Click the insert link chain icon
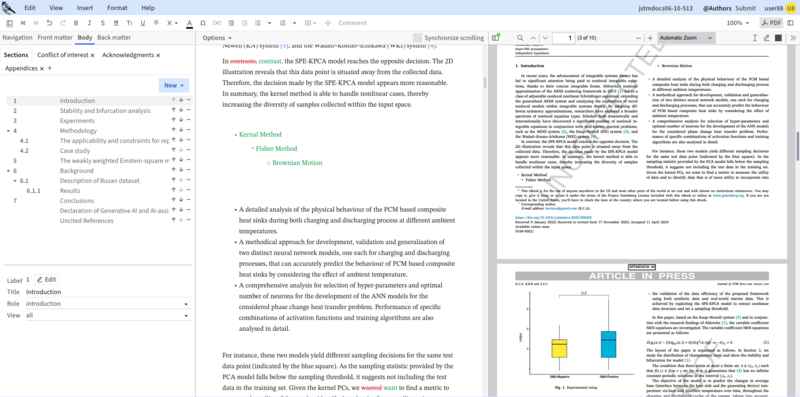This screenshot has height=397, width=800. click(x=217, y=23)
